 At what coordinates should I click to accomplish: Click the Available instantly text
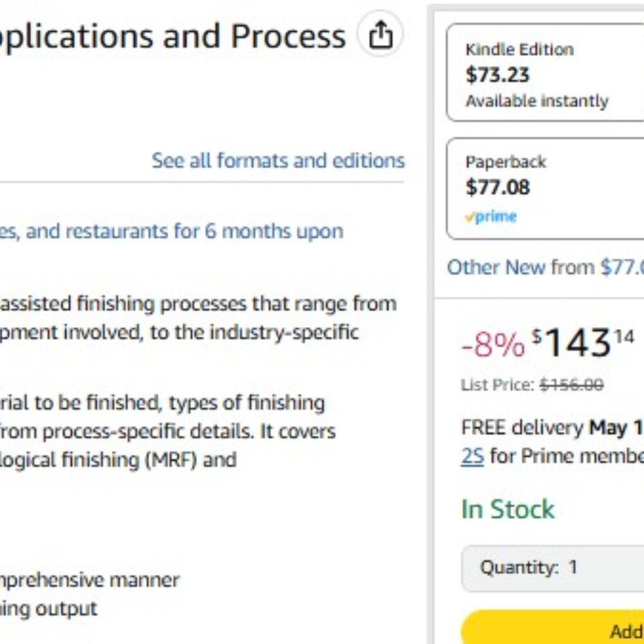click(537, 101)
